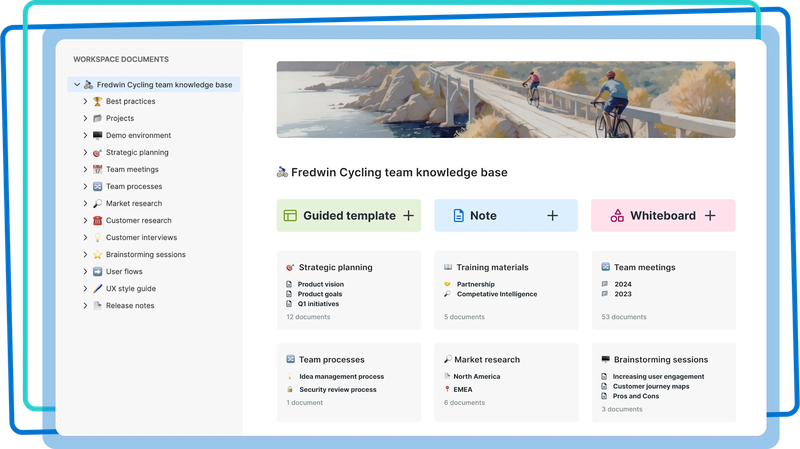Open the Security review process document
Image resolution: width=800 pixels, height=449 pixels.
(338, 389)
